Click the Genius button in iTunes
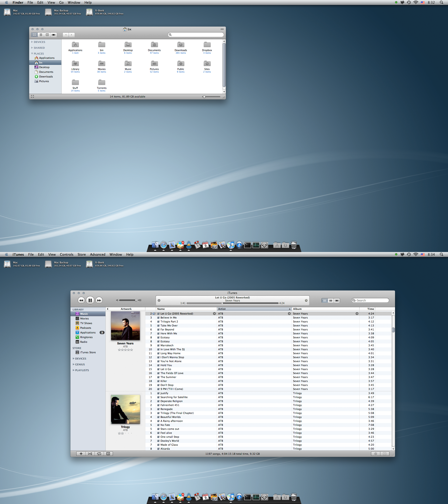The height and width of the screenshot is (504, 448). click(375, 454)
